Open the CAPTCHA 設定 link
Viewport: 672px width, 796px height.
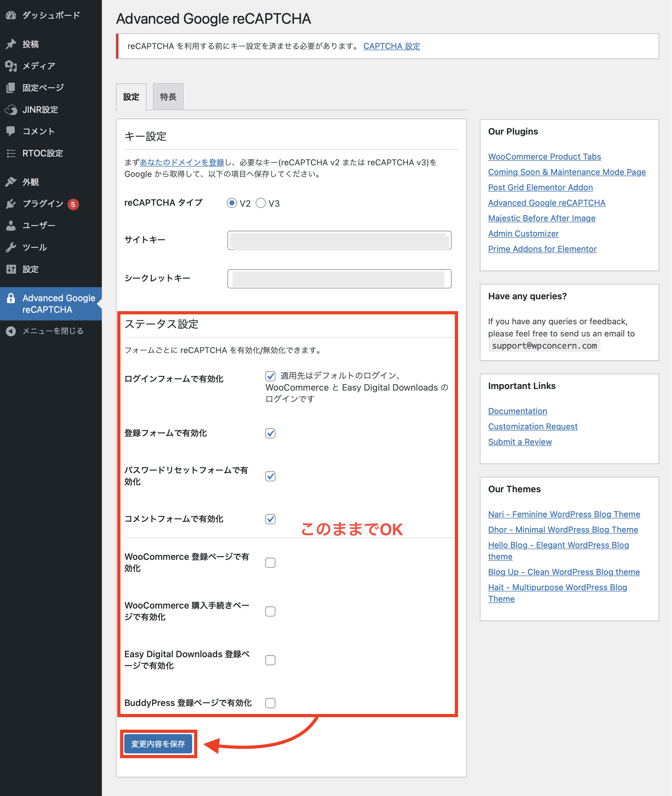(x=392, y=46)
